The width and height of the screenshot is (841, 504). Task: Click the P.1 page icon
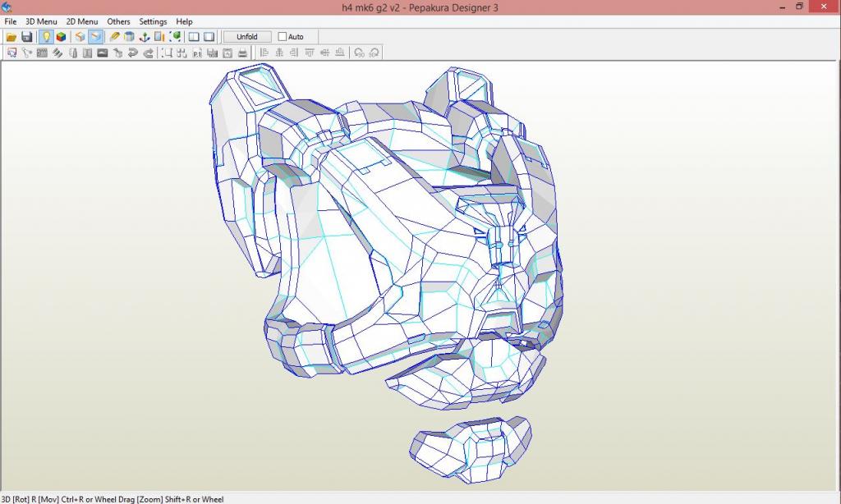197,53
